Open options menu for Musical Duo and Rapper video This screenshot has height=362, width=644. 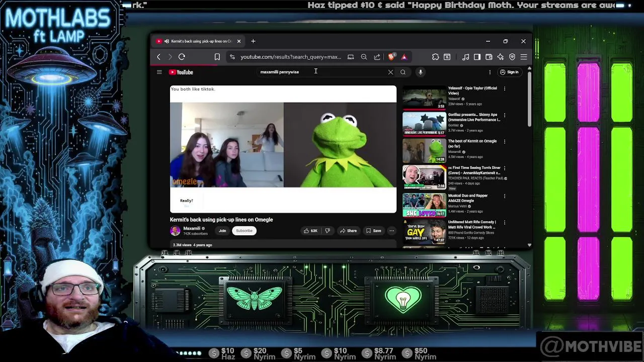505,196
